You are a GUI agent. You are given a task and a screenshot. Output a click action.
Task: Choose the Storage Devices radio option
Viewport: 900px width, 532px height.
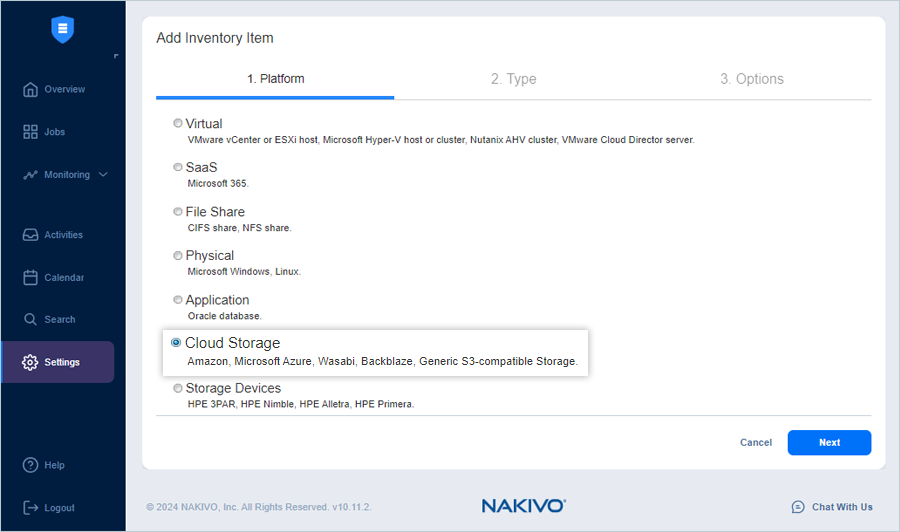178,388
